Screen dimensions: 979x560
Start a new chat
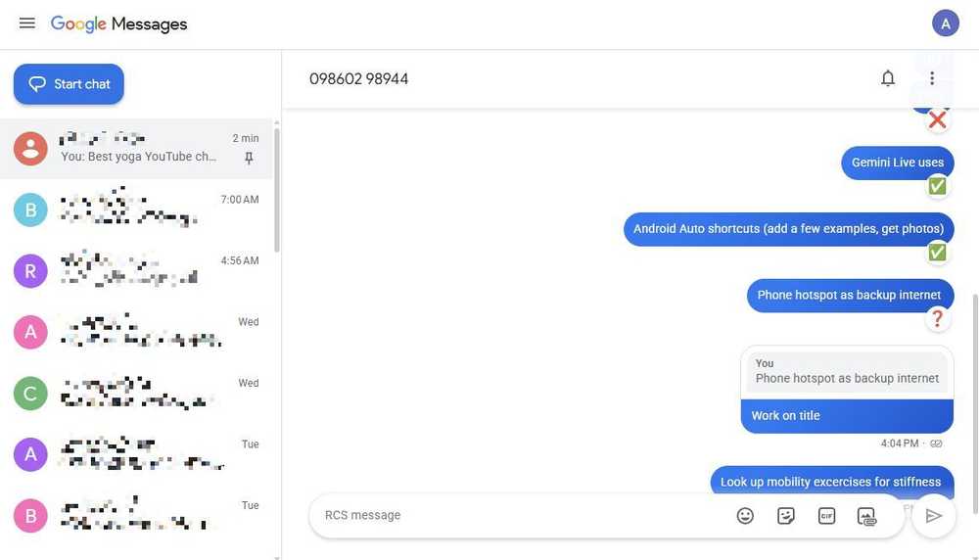click(69, 83)
